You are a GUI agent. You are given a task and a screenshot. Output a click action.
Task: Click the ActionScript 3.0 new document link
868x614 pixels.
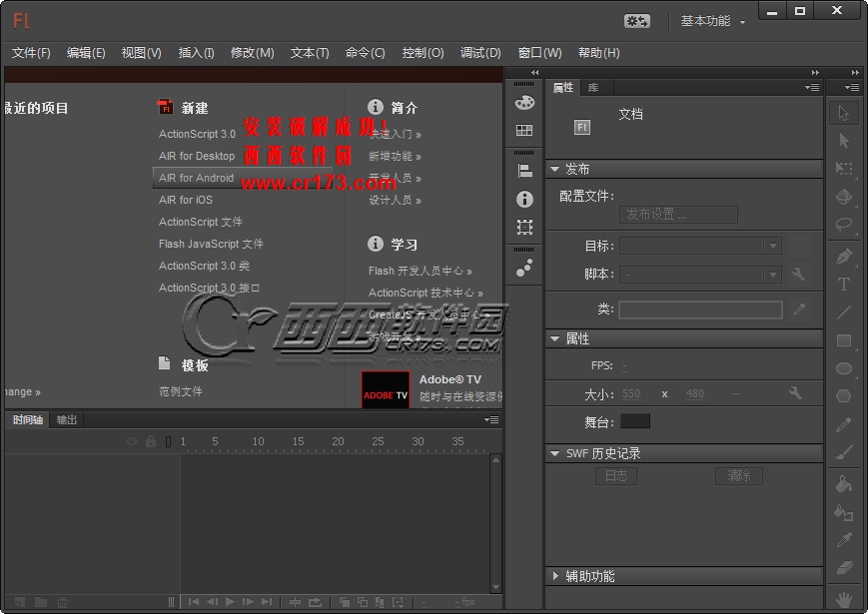coord(197,134)
